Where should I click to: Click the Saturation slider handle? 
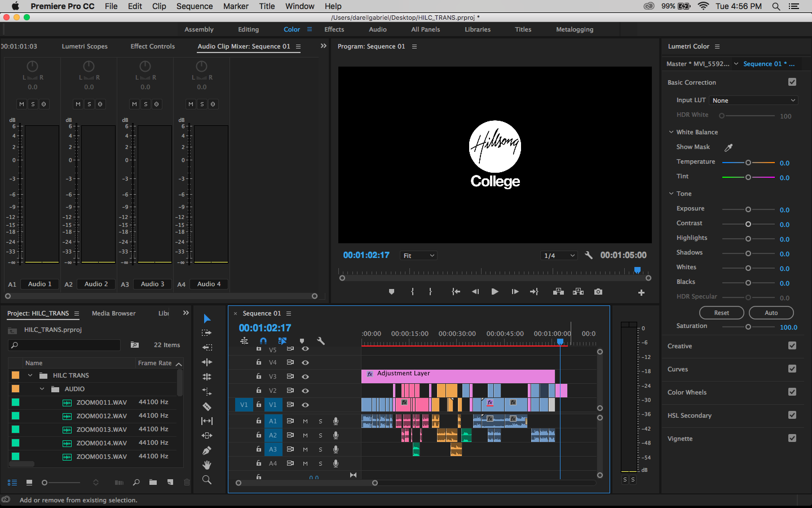pos(748,327)
